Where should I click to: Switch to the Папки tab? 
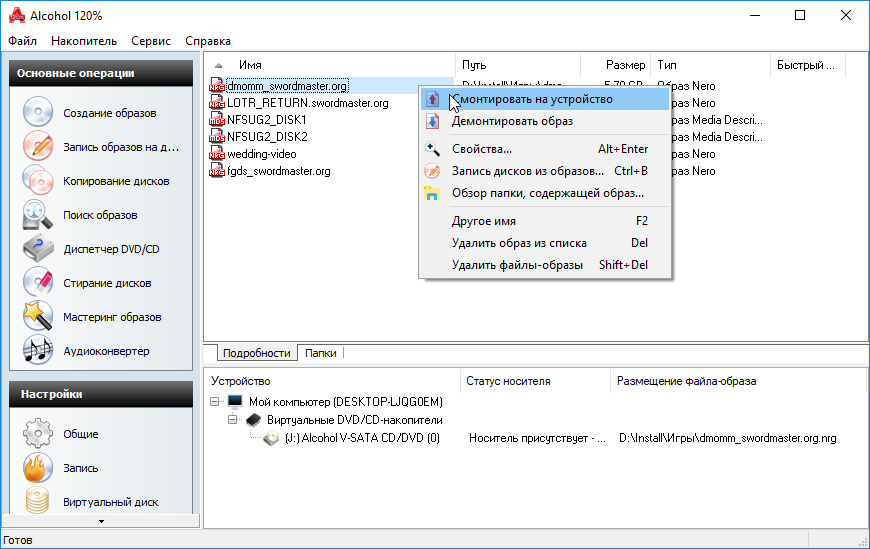(x=321, y=353)
